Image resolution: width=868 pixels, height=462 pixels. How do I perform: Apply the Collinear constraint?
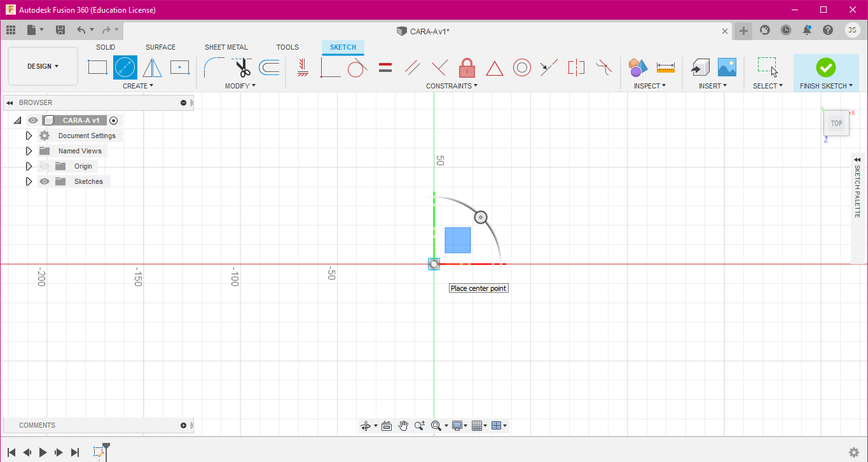[x=549, y=67]
